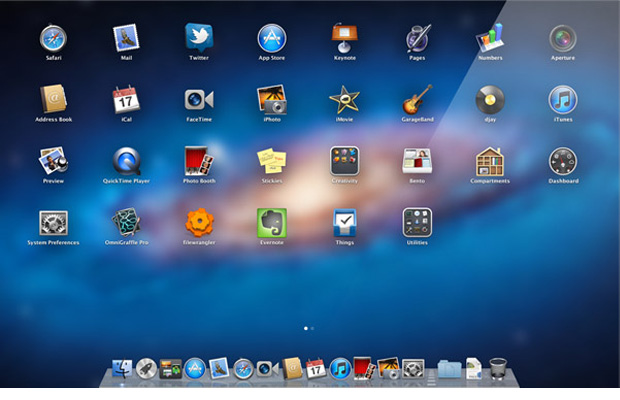620x400 pixels.
Task: Launch Mail from the Launchpad grid
Action: [x=126, y=38]
